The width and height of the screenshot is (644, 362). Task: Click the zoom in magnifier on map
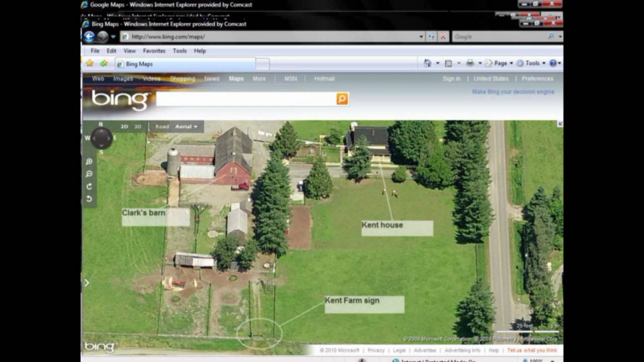pos(89,162)
